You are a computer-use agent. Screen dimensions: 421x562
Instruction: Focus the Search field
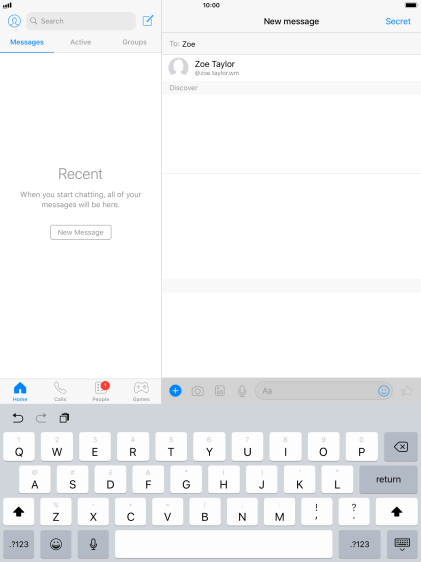pos(81,21)
